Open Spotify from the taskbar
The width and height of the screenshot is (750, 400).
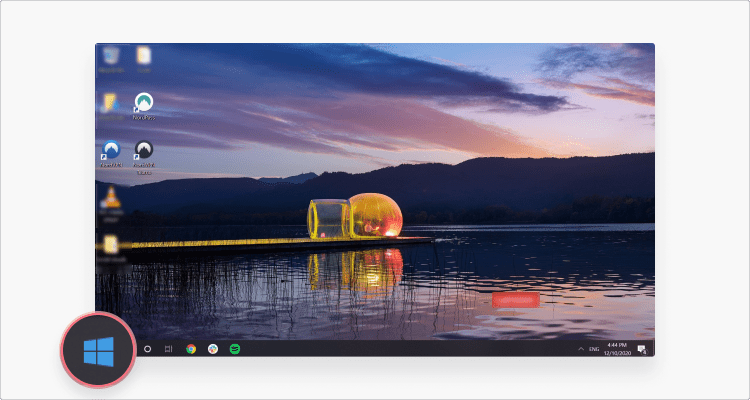235,349
